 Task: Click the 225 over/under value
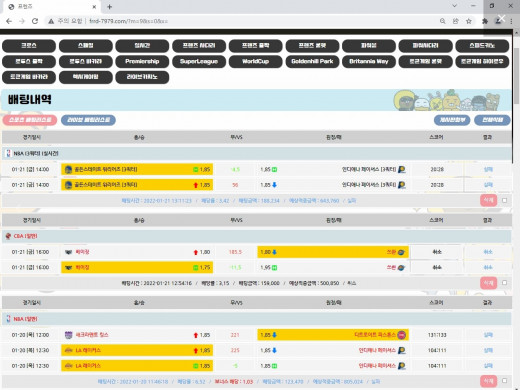pyautogui.click(x=235, y=350)
